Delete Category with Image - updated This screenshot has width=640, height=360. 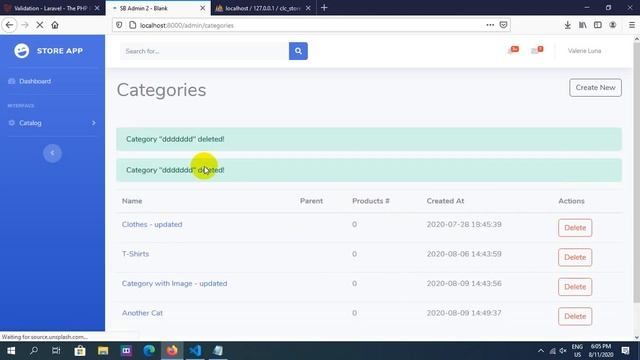pyautogui.click(x=575, y=287)
